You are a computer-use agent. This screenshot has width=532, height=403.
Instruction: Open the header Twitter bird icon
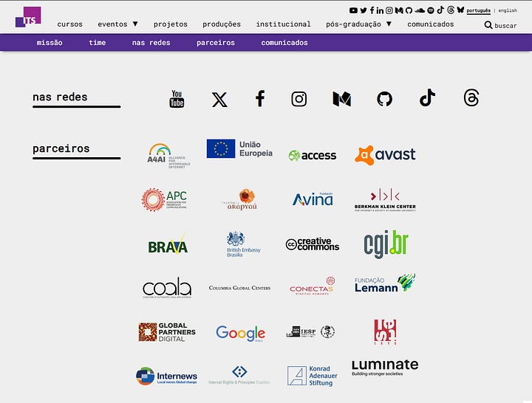[x=364, y=10]
